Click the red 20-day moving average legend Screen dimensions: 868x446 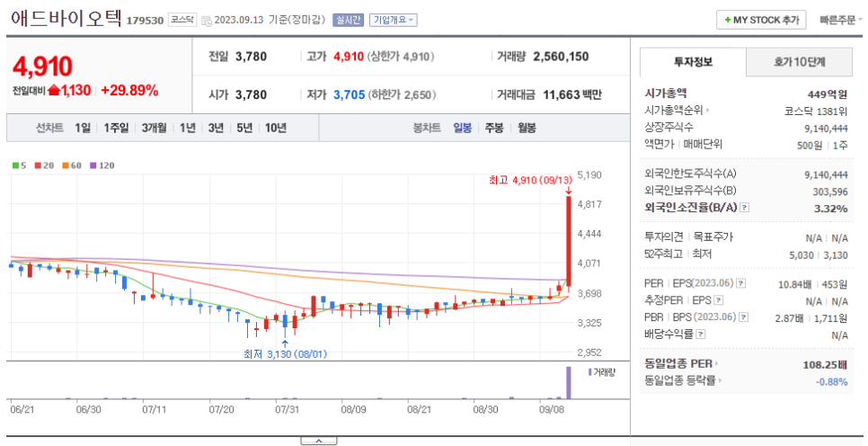pos(44,165)
